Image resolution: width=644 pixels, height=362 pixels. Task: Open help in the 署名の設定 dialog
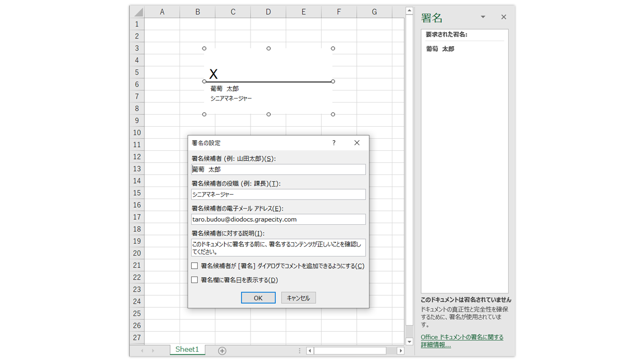[x=334, y=143]
